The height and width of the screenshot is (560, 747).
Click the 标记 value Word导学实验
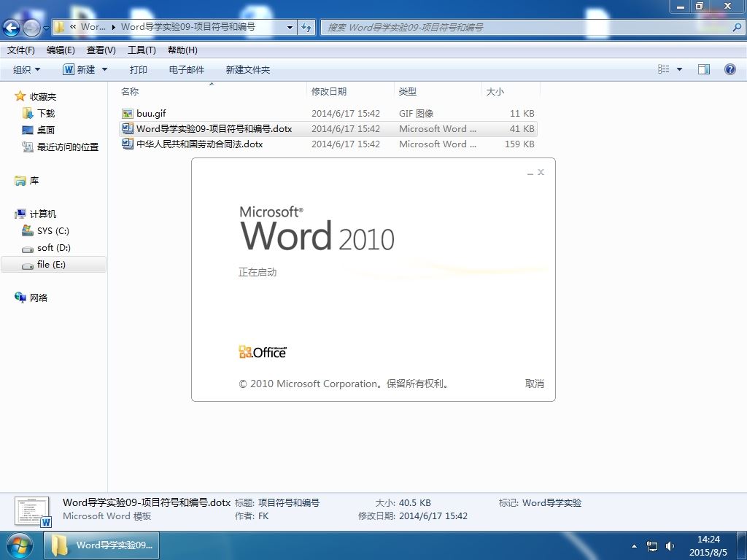pyautogui.click(x=551, y=502)
